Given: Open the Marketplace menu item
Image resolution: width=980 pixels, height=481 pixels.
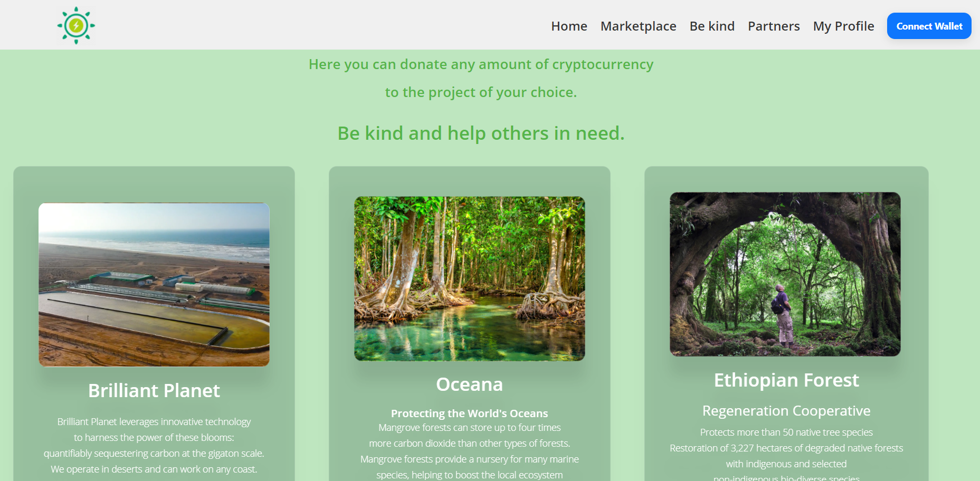Looking at the screenshot, I should click(x=638, y=26).
